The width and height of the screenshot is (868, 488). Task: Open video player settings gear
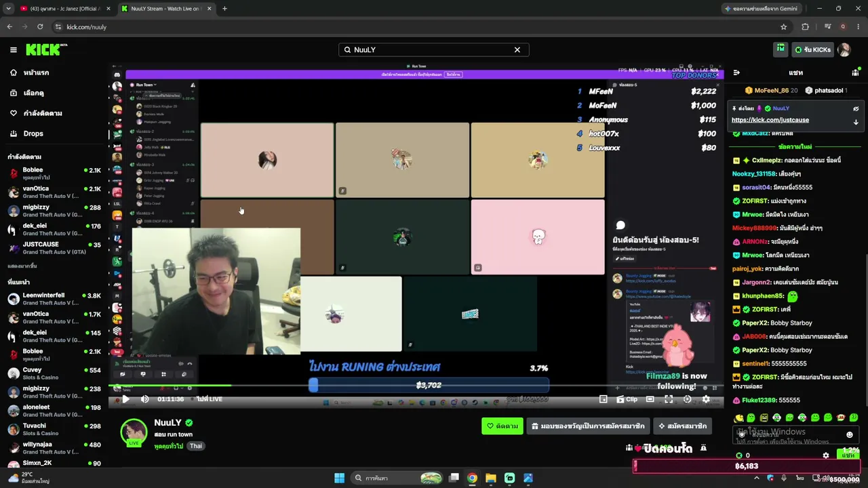tap(706, 399)
